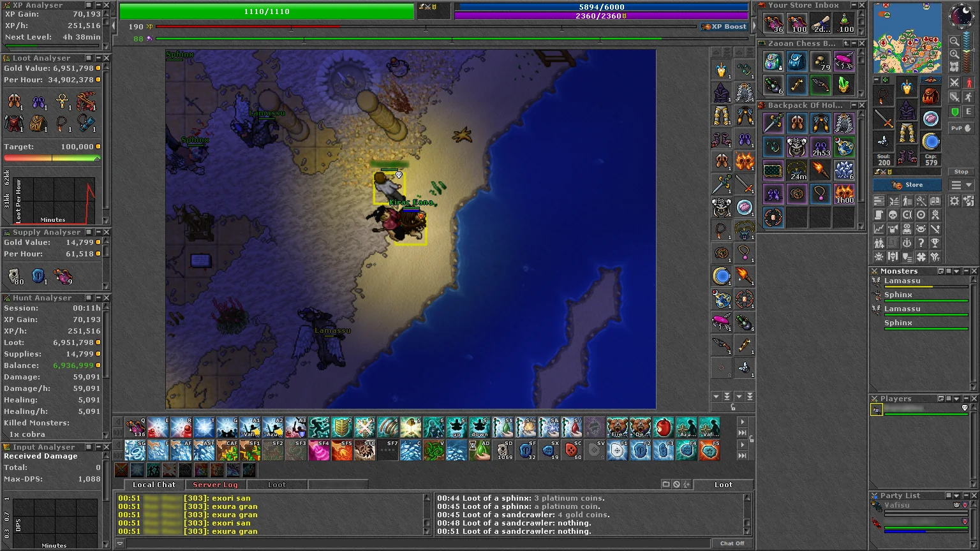
Task: Toggle the red stand-still chase mode
Action: 969,82
